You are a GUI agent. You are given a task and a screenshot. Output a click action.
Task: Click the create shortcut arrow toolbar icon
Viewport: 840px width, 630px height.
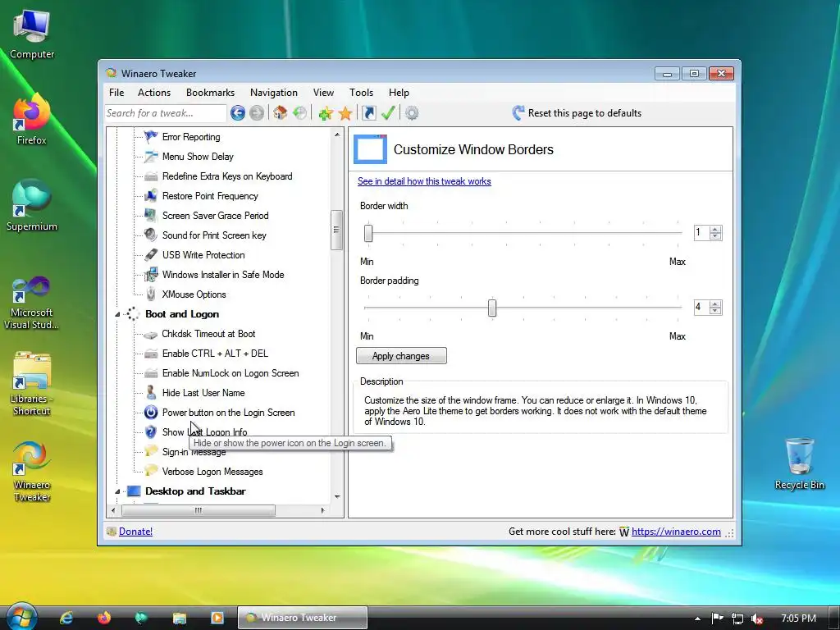368,113
